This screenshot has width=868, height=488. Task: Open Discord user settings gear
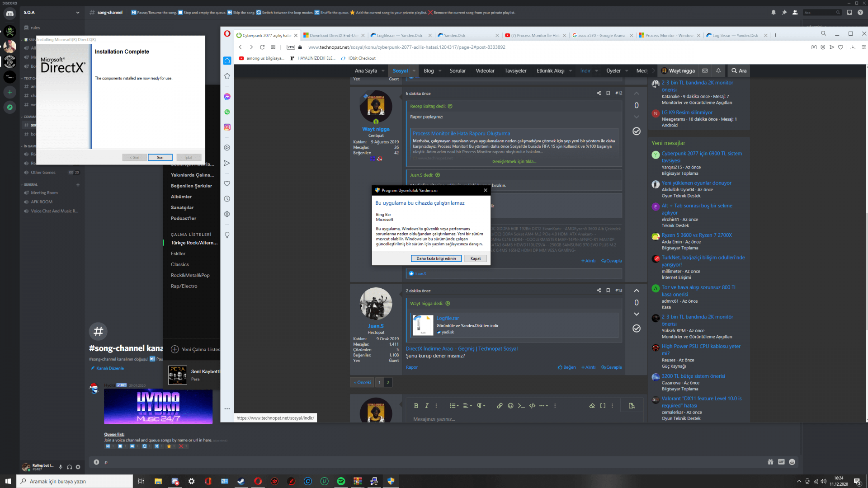tap(78, 467)
